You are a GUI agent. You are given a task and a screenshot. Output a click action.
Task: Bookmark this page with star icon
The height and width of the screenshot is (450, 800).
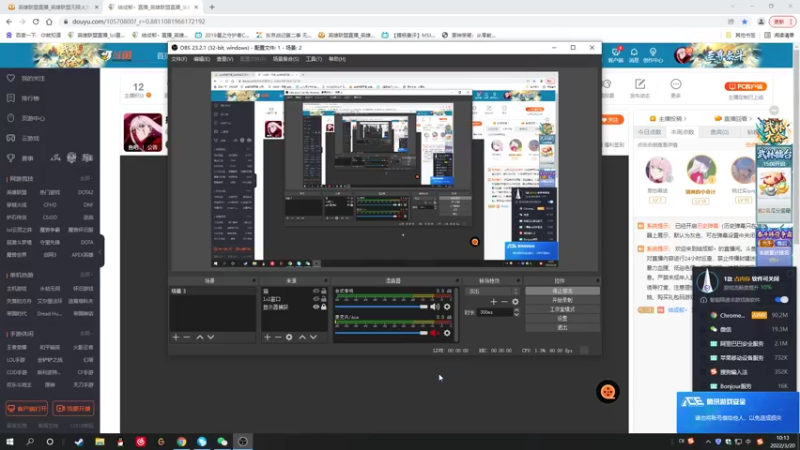coord(744,21)
